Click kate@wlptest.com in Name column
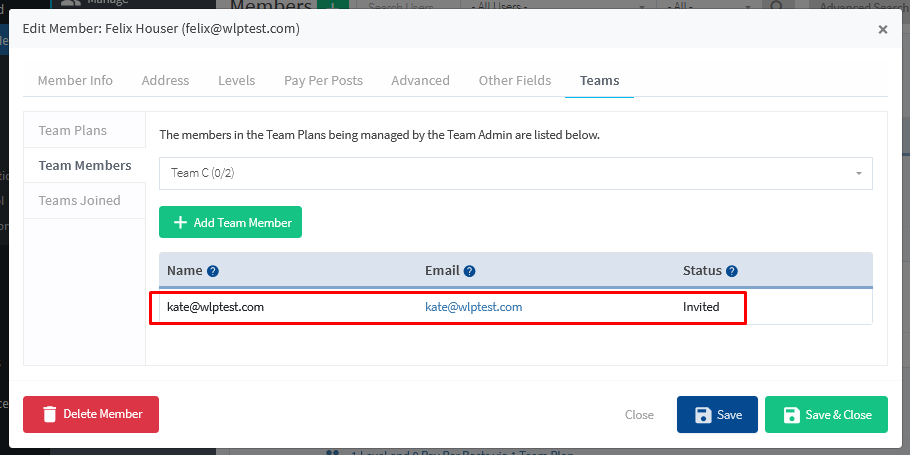The image size is (910, 455). (x=215, y=307)
